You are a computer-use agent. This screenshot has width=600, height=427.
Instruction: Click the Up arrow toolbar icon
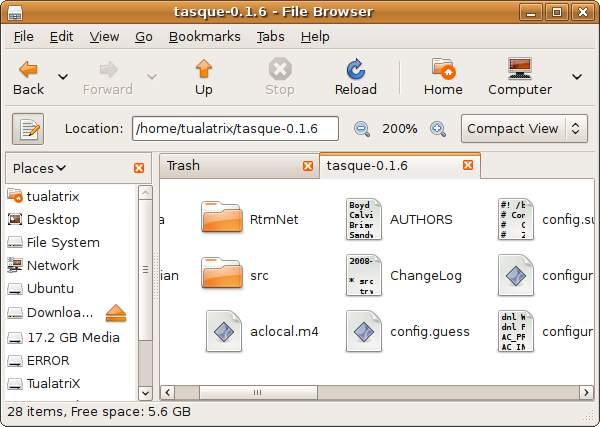204,70
